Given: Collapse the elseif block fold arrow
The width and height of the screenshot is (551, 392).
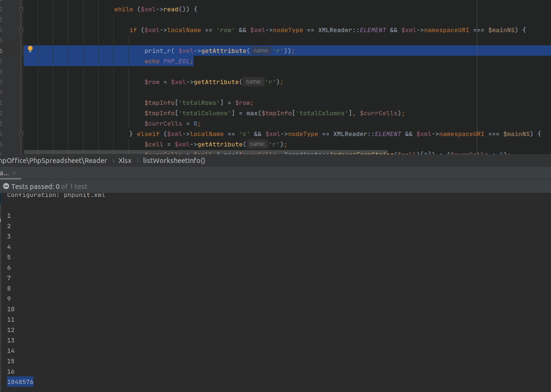Looking at the screenshot, I should 21,134.
